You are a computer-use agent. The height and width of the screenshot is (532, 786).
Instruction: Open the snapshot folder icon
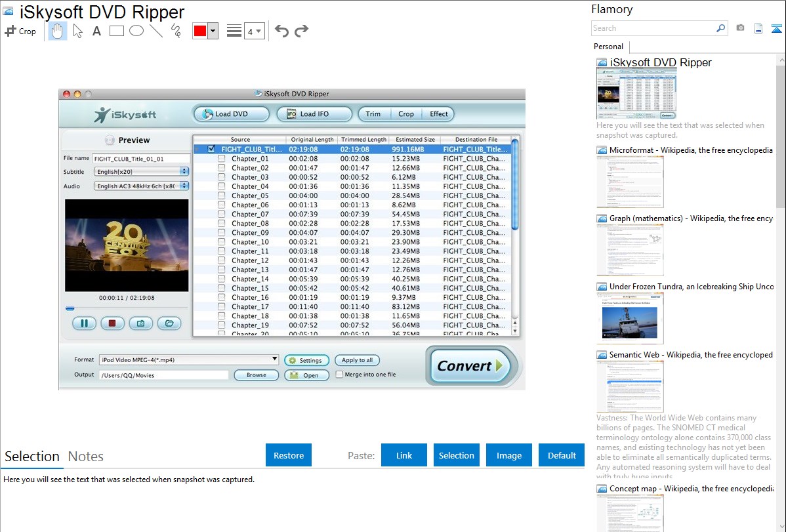(169, 323)
